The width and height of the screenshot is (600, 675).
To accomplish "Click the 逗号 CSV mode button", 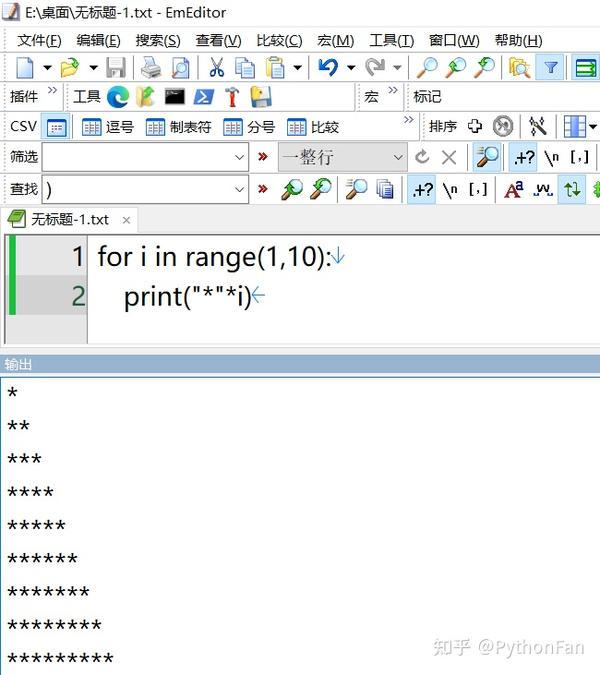I will pyautogui.click(x=108, y=127).
